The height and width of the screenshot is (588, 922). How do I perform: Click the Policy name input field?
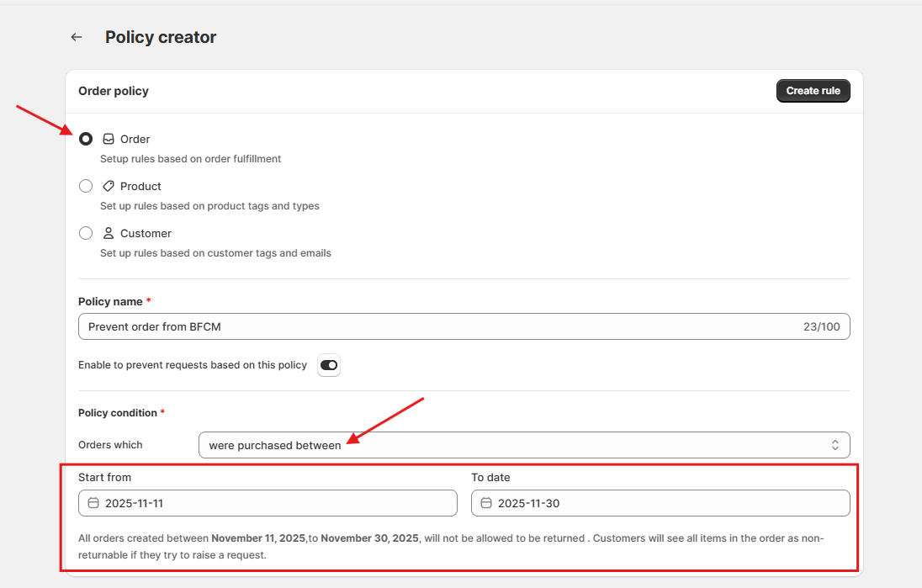point(379,326)
